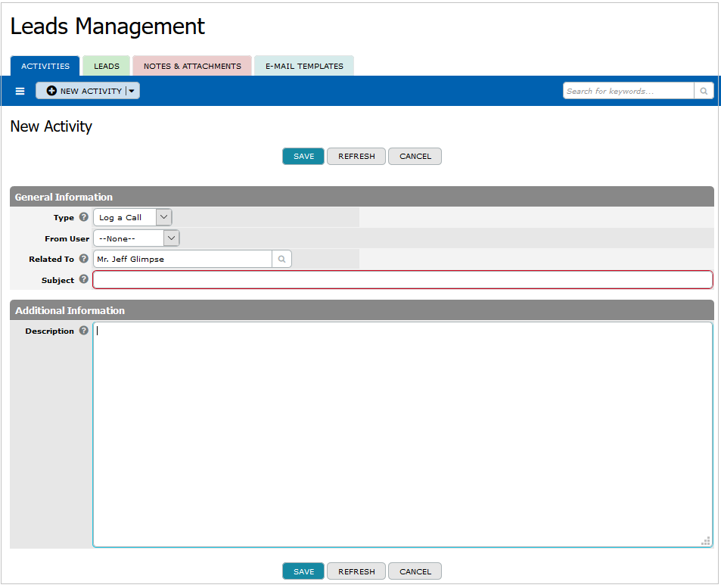Focus the Subject input field
Image resolution: width=721 pixels, height=588 pixels.
click(402, 280)
